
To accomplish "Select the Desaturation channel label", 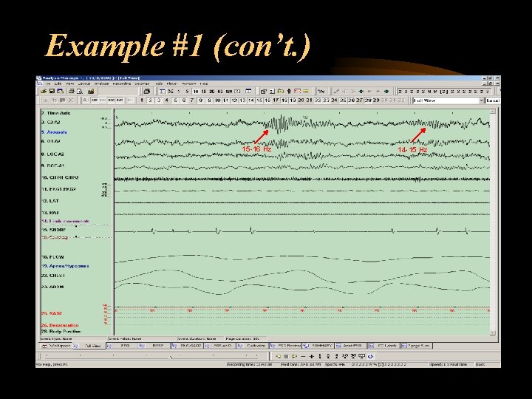I will (x=60, y=325).
